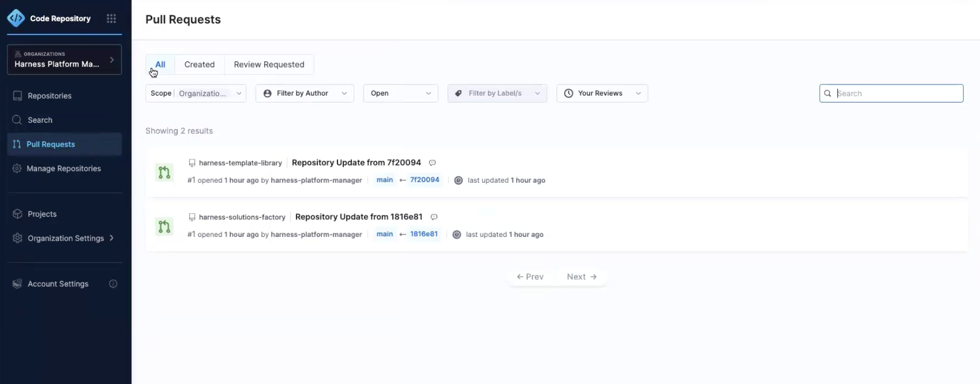Image resolution: width=980 pixels, height=384 pixels.
Task: Click comment icon on harness-template-library pull request
Action: point(432,163)
